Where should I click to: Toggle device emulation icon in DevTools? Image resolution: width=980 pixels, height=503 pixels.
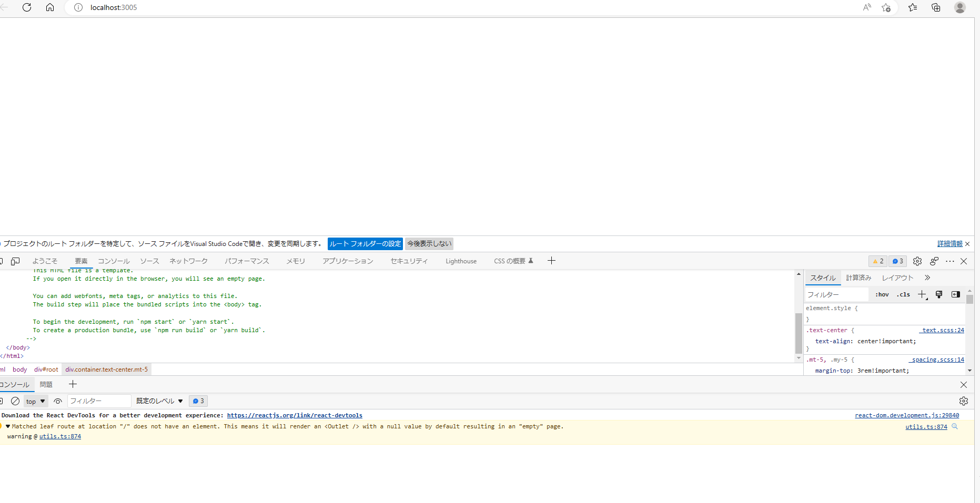click(15, 261)
